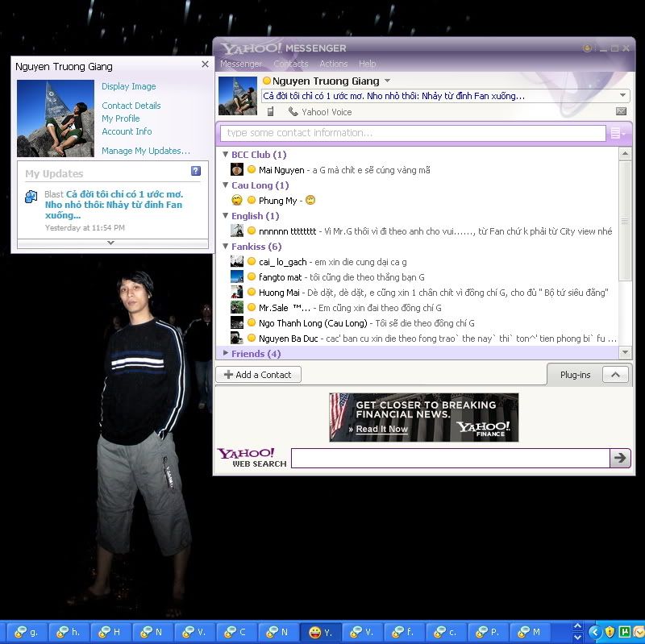Click the contact list scroll-up arrow
Screen dimensions: 645x644
click(625, 154)
